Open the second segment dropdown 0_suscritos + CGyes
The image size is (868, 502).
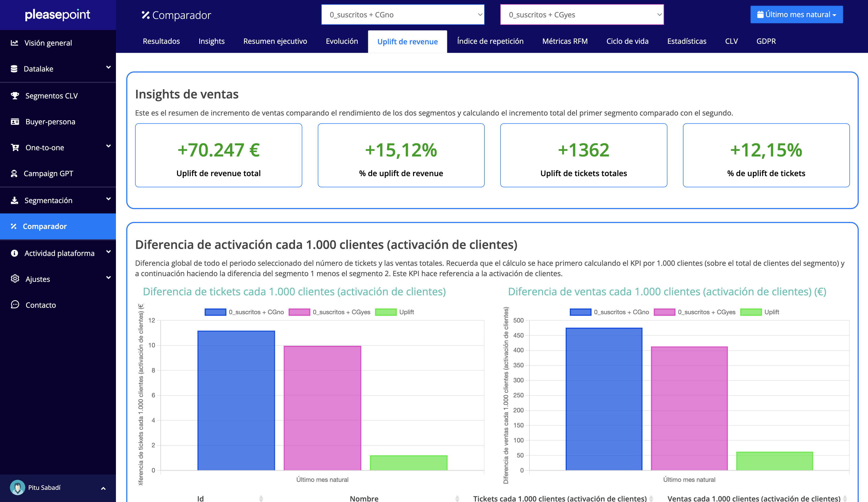(x=582, y=15)
